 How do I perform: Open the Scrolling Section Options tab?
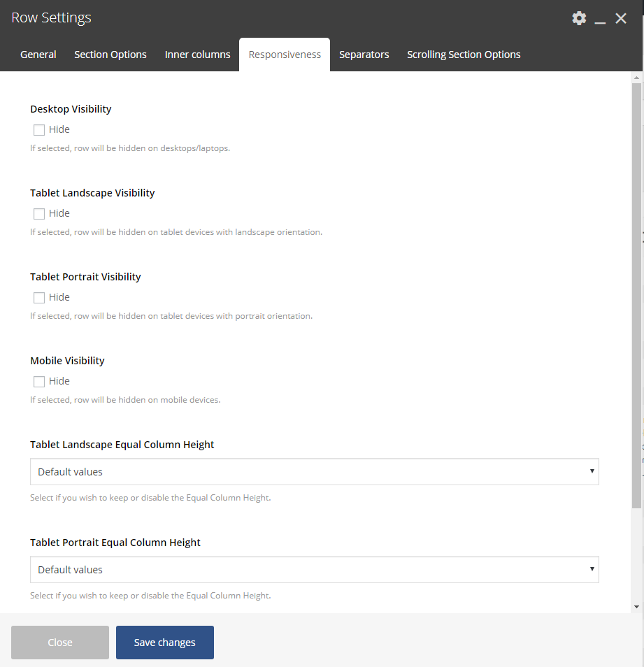tap(464, 55)
